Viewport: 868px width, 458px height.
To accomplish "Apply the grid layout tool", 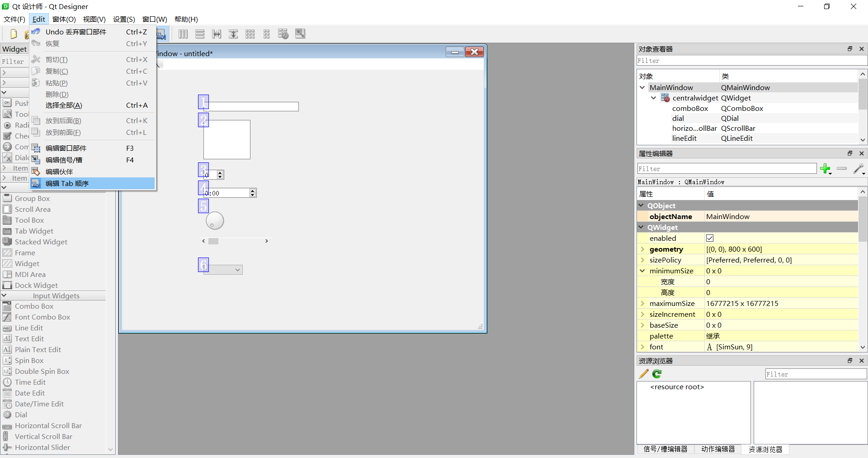I will tap(250, 34).
